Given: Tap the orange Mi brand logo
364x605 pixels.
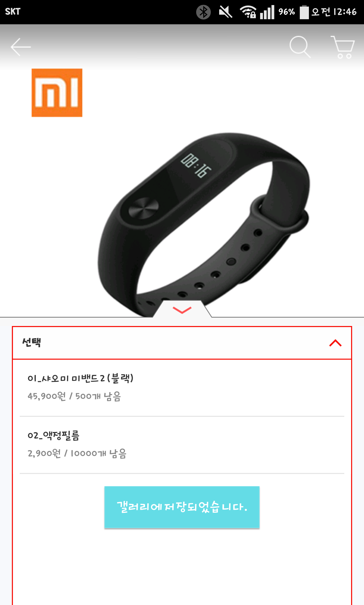Looking at the screenshot, I should click(x=57, y=93).
